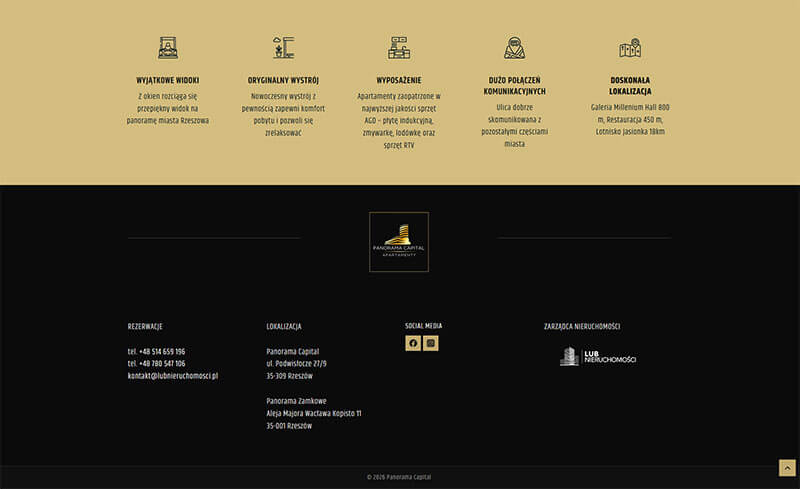Select the Wyjątkowe widoki heading
Viewport: 800px width, 489px height.
point(168,80)
